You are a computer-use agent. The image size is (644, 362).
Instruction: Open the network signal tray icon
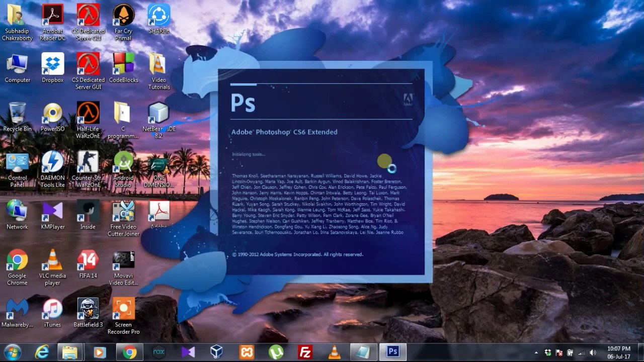coord(582,353)
